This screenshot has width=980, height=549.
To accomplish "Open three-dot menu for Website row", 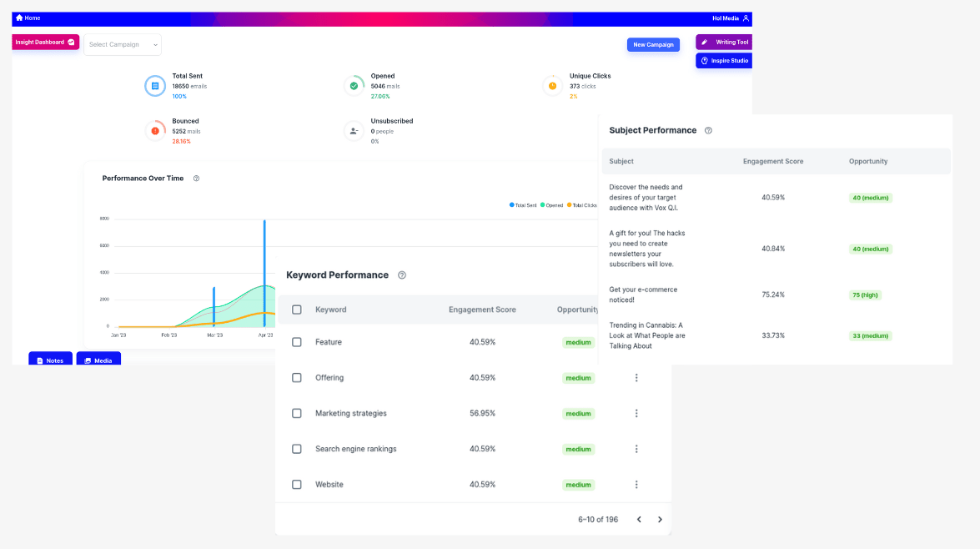I will pos(636,485).
